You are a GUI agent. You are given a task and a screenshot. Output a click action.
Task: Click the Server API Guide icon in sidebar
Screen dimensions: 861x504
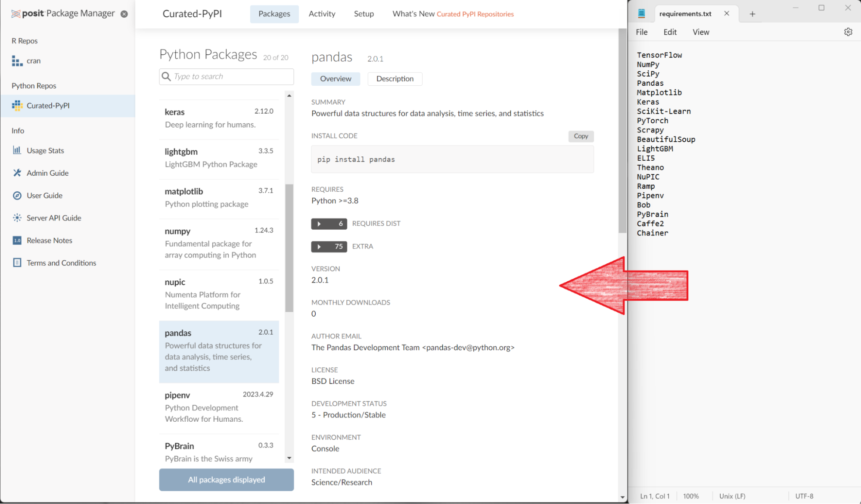coord(17,217)
